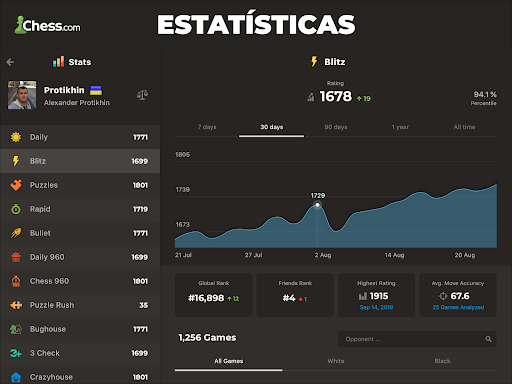Open the Bughouse stats row
The height and width of the screenshot is (384, 512).
[80, 329]
